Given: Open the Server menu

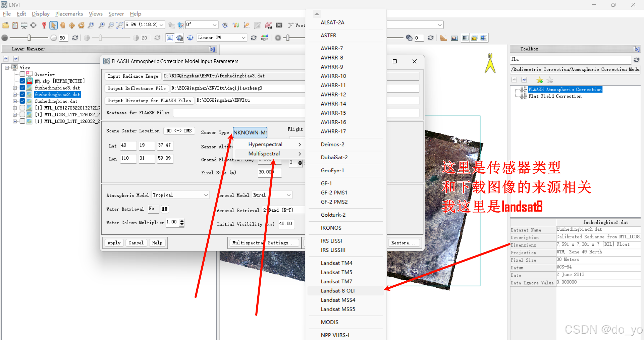Looking at the screenshot, I should tap(116, 14).
